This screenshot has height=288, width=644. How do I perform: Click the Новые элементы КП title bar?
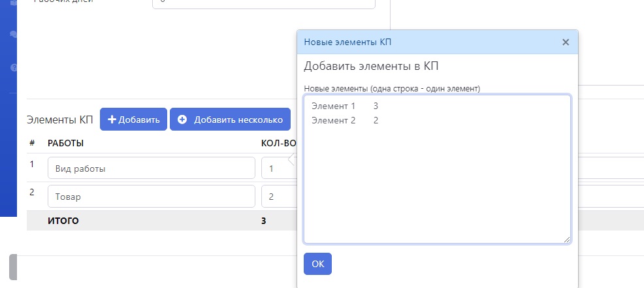425,42
